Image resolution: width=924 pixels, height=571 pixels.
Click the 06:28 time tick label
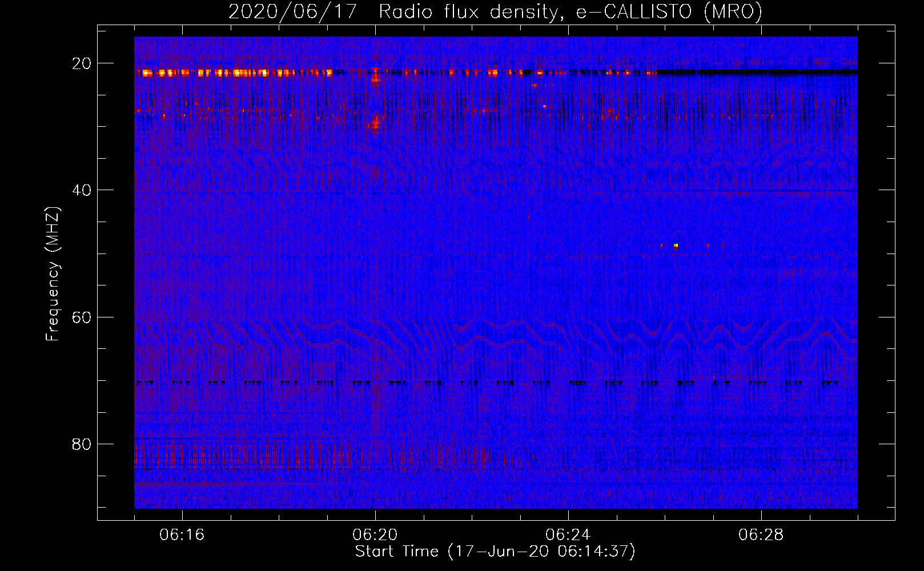[x=761, y=535]
